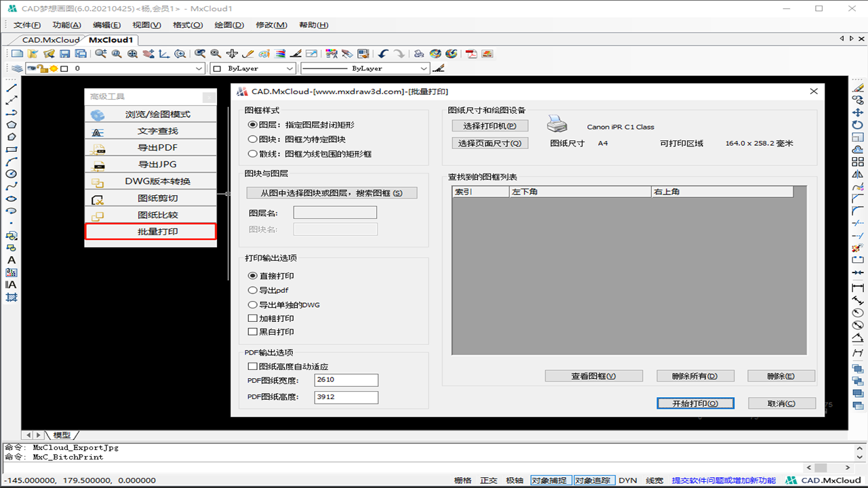
Task: Click the 选择打印机 button
Action: (x=490, y=126)
